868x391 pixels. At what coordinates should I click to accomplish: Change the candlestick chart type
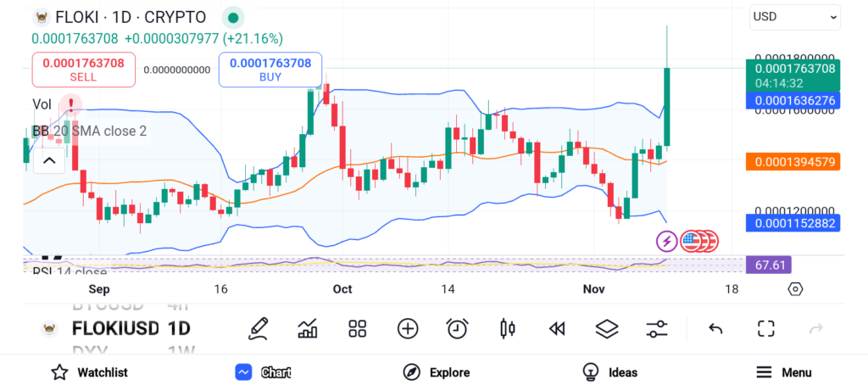508,328
